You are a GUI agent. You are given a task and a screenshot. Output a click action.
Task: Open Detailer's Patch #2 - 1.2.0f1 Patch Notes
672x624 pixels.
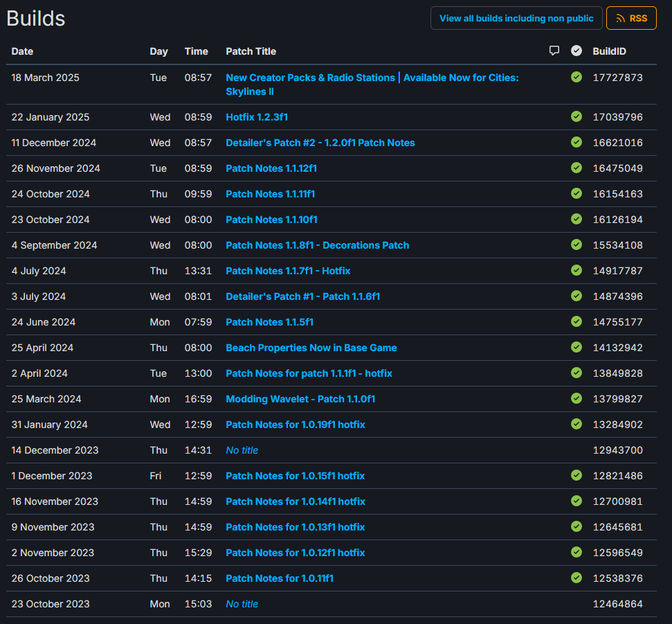pos(320,143)
